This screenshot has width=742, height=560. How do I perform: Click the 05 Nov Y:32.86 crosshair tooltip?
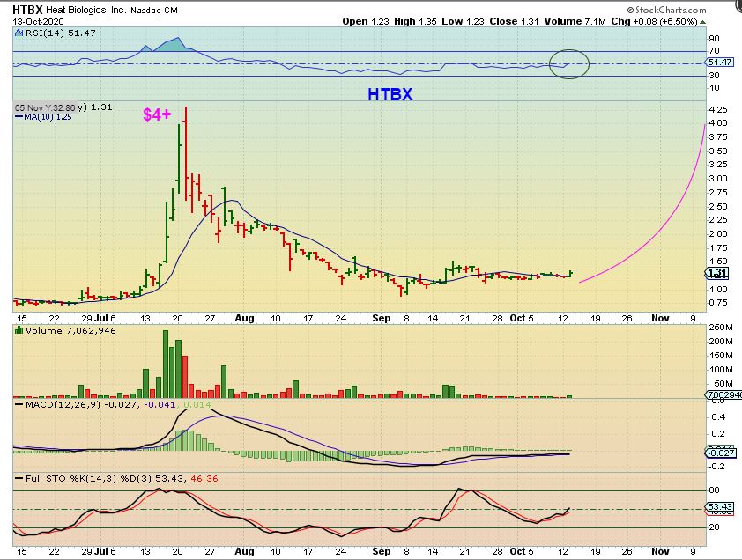(45, 107)
